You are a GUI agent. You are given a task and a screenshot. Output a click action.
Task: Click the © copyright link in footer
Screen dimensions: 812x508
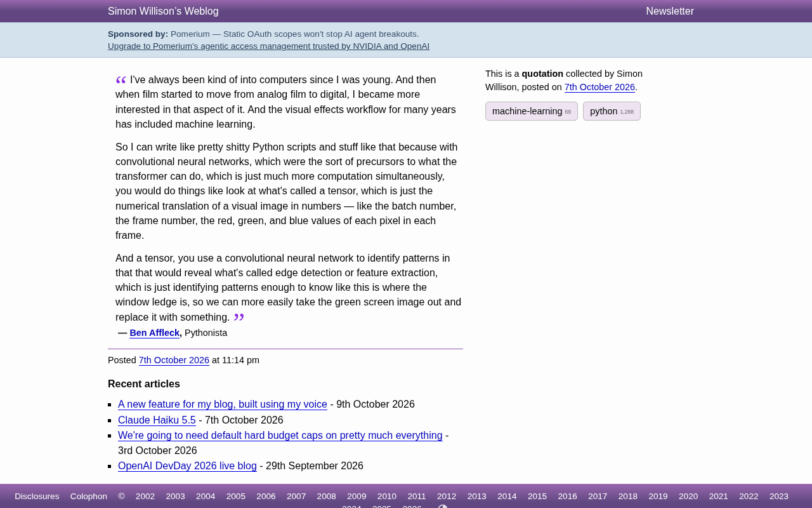click(x=121, y=496)
